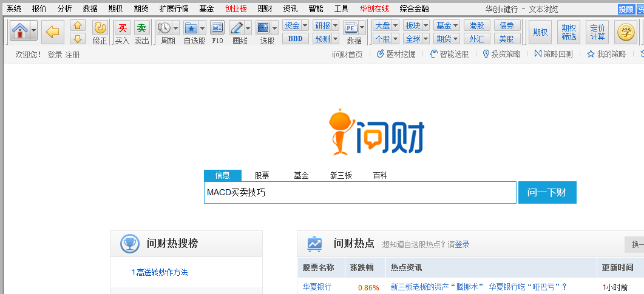Open the F10 info icon

(x=217, y=28)
